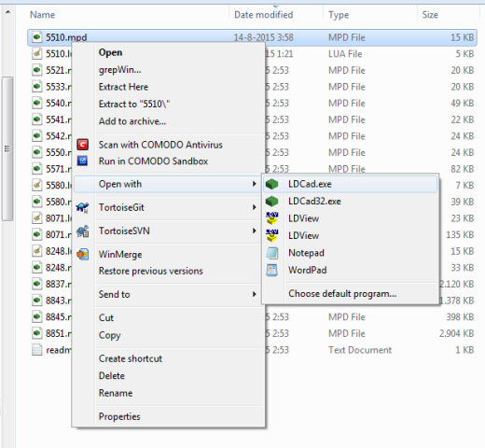This screenshot has height=448, width=485.
Task: Sort by the Date modified column header
Action: pyautogui.click(x=264, y=15)
